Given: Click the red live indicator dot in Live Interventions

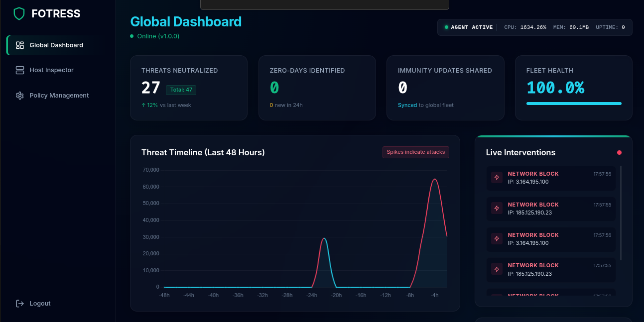Looking at the screenshot, I should point(619,153).
